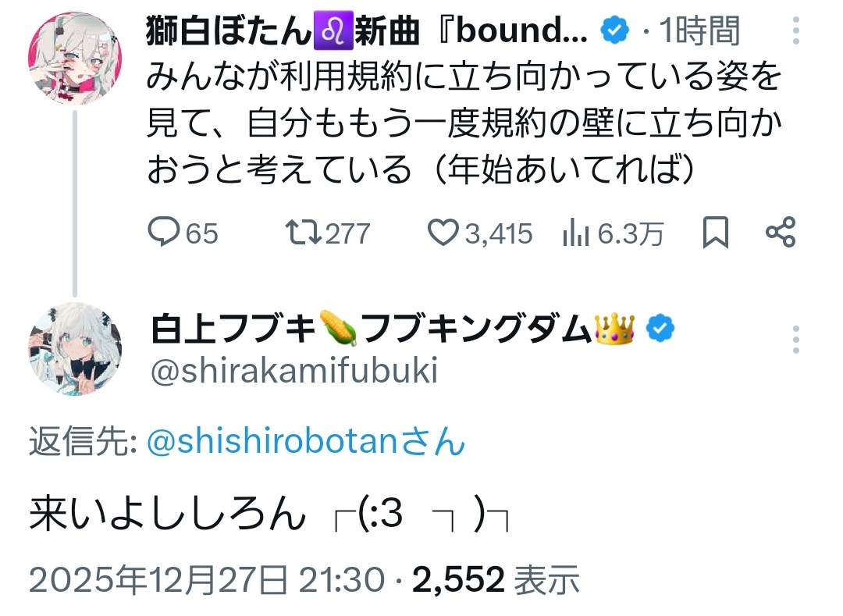Click the blue verified badge beside Botan's name
Image resolution: width=843 pixels, height=616 pixels.
614,30
